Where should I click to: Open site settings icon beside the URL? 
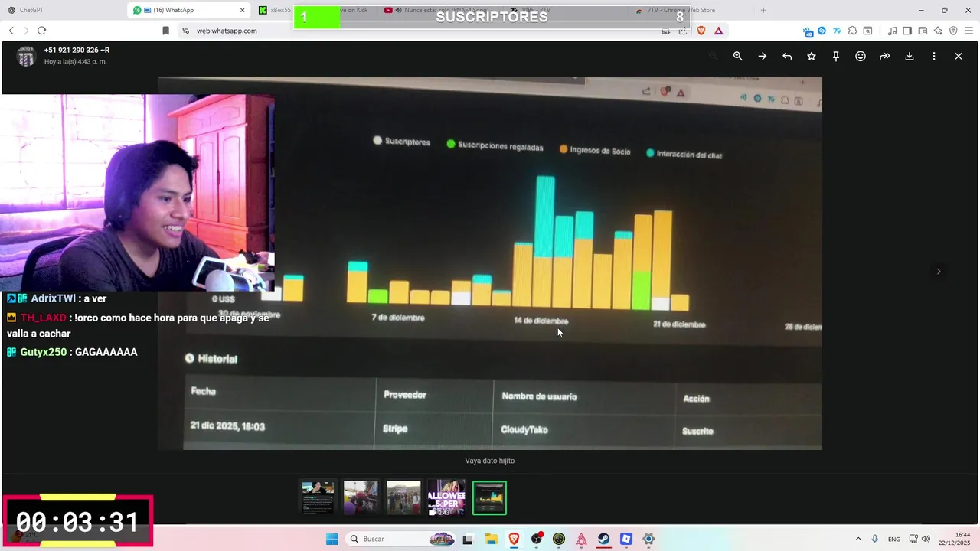click(185, 31)
